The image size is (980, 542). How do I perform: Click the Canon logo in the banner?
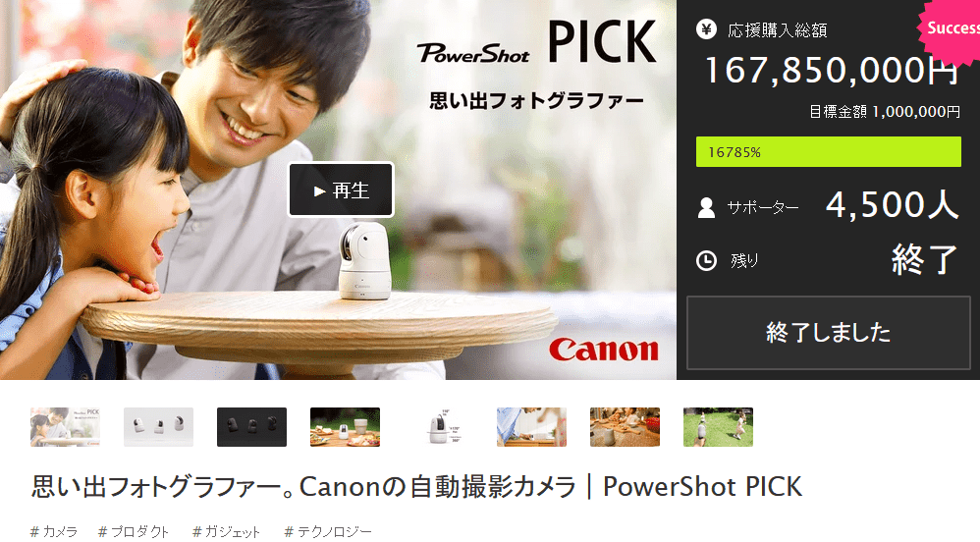coord(604,350)
